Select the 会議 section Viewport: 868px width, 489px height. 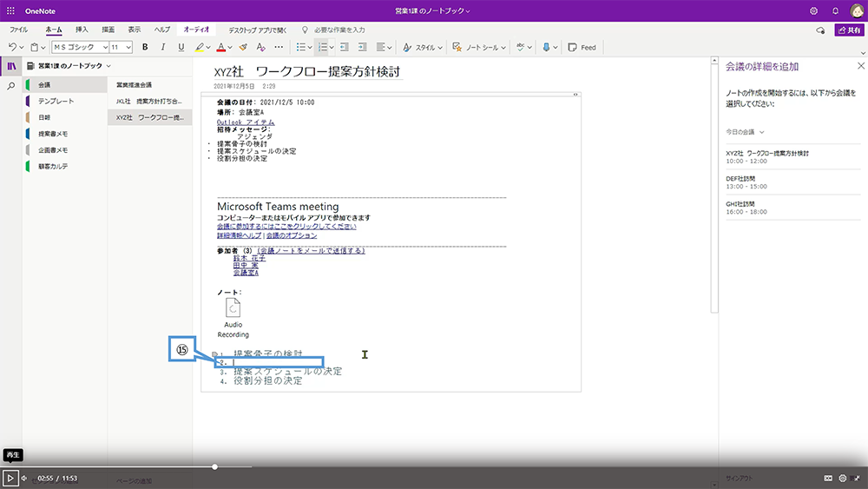click(x=65, y=85)
